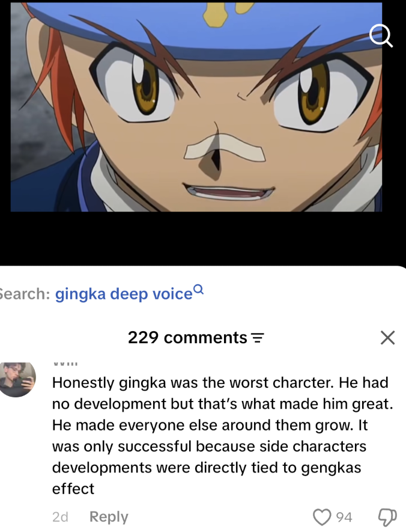Open the gingka deep voice search suggestion
The height and width of the screenshot is (532, 406).
[x=124, y=294]
